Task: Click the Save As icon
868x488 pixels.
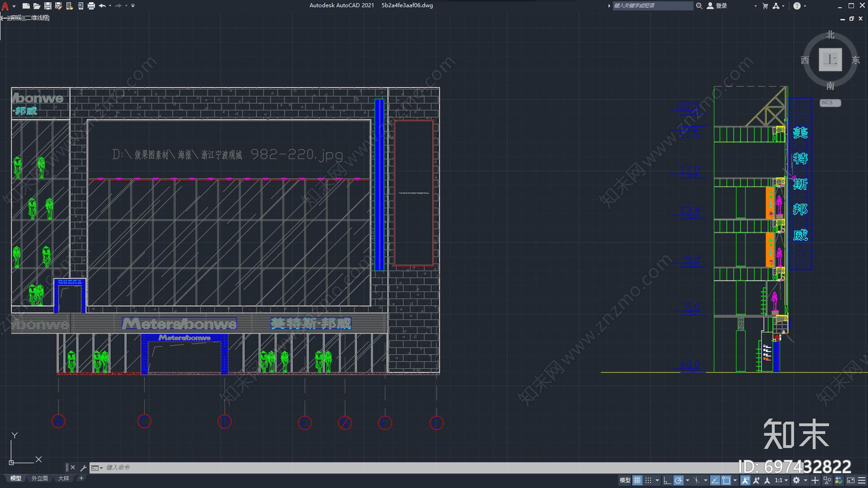Action: tap(59, 6)
